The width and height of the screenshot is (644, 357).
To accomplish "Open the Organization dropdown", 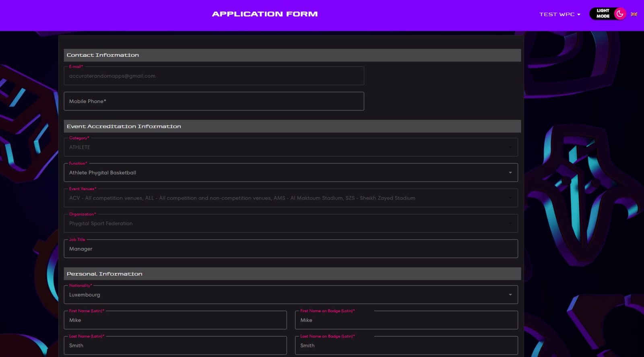I will pos(291,223).
